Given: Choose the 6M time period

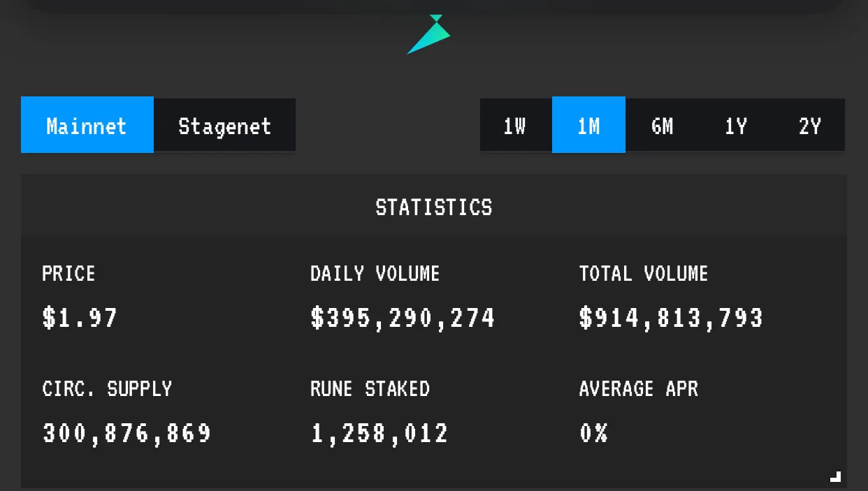Looking at the screenshot, I should [x=662, y=126].
